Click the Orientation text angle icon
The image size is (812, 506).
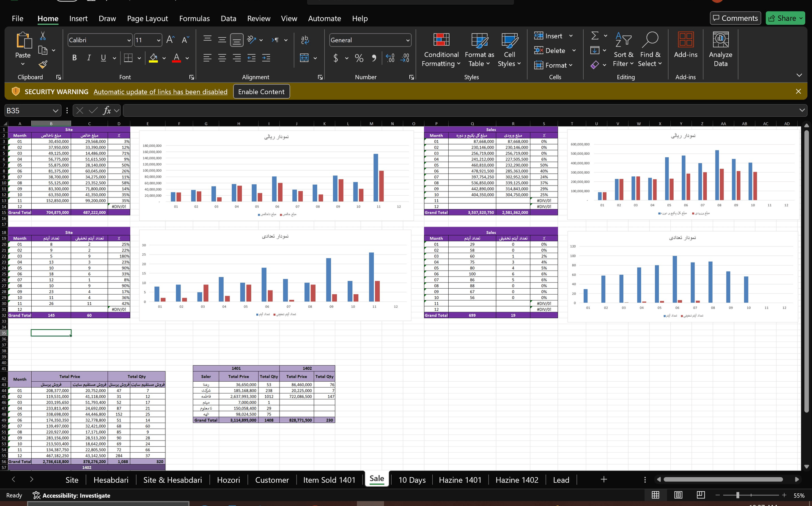pos(252,40)
